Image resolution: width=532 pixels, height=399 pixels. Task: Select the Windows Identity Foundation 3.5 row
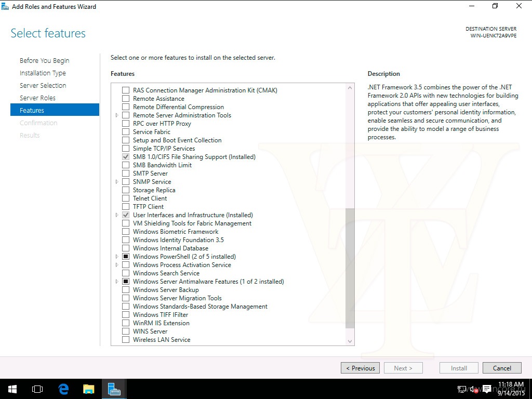click(179, 240)
